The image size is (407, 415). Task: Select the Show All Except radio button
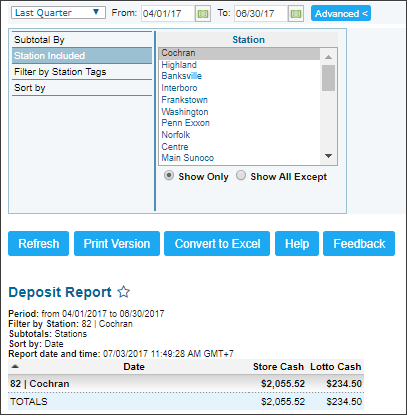tap(241, 175)
